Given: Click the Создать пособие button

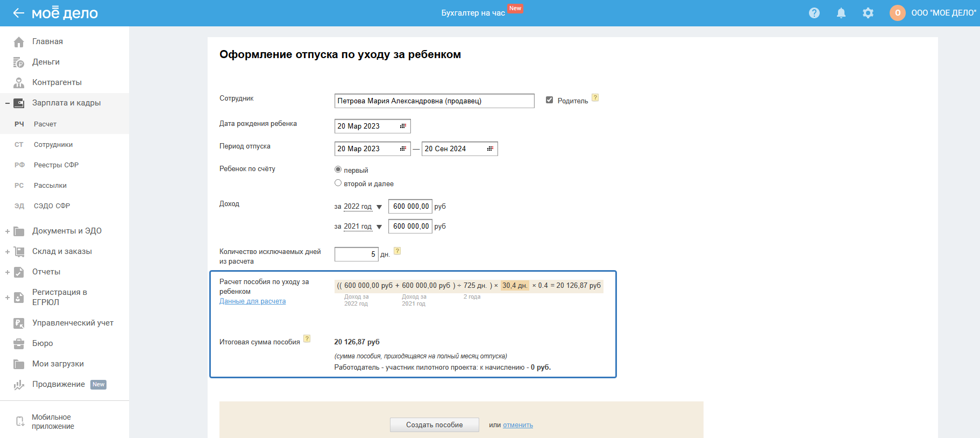Looking at the screenshot, I should click(x=435, y=425).
